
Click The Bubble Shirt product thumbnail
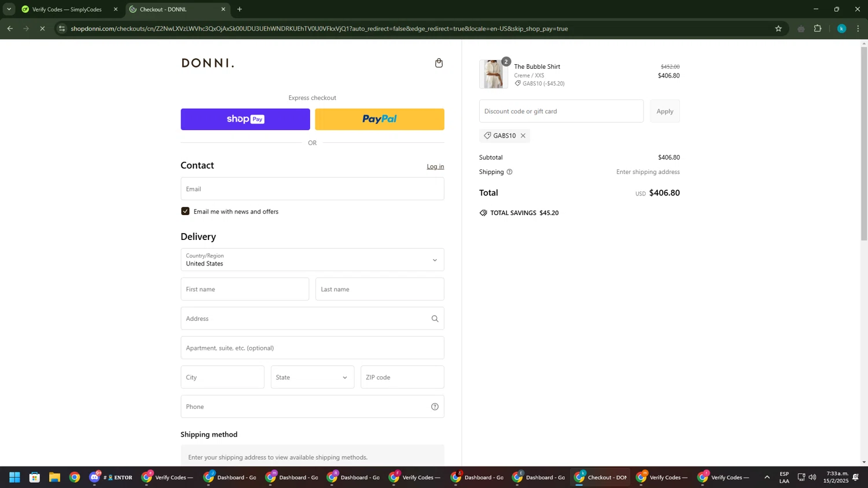pos(493,74)
